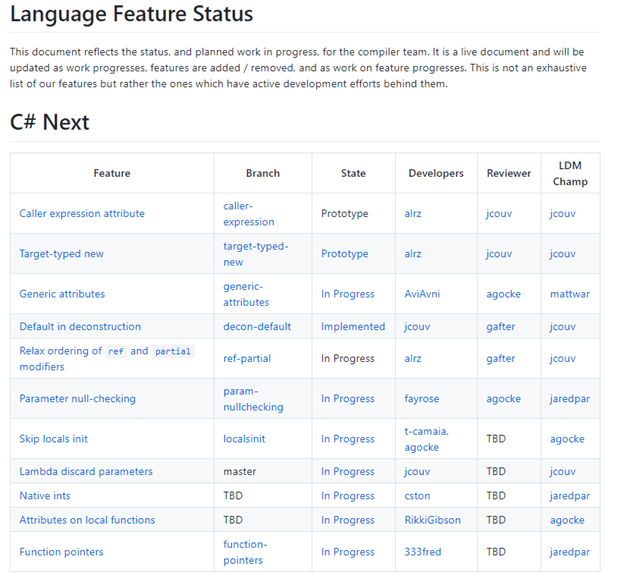Open reviewer agocke in Parameter null-checking row
624x585 pixels.
tap(503, 398)
